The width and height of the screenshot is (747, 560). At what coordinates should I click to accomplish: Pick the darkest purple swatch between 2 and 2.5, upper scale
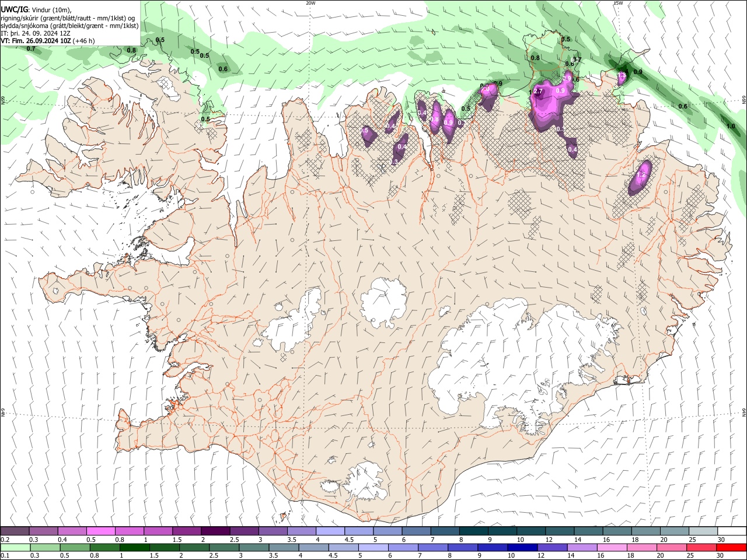coord(215,531)
